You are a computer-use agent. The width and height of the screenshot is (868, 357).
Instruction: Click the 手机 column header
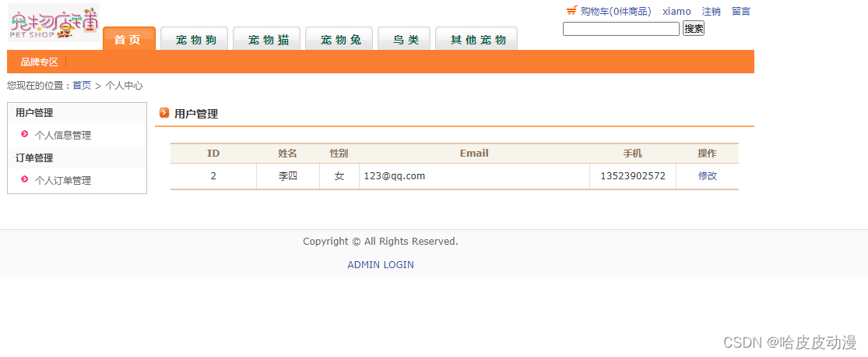pyautogui.click(x=633, y=154)
